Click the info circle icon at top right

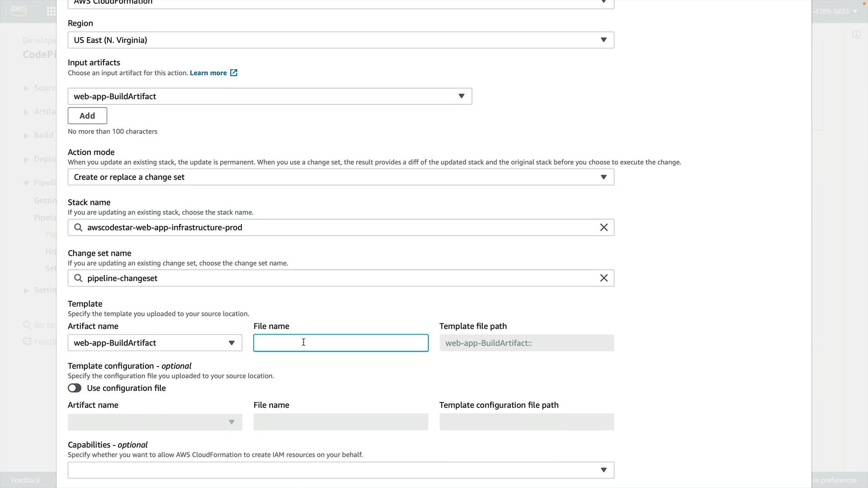pyautogui.click(x=856, y=35)
